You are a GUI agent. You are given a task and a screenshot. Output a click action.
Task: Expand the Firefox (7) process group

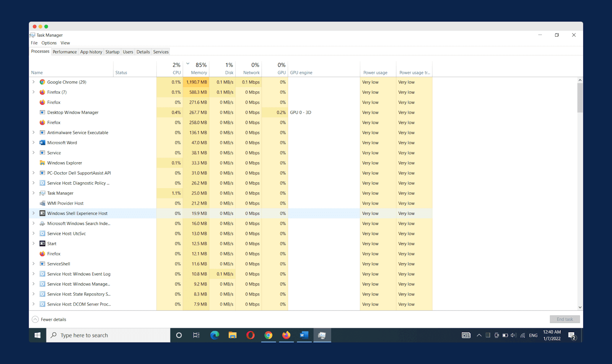pos(34,92)
